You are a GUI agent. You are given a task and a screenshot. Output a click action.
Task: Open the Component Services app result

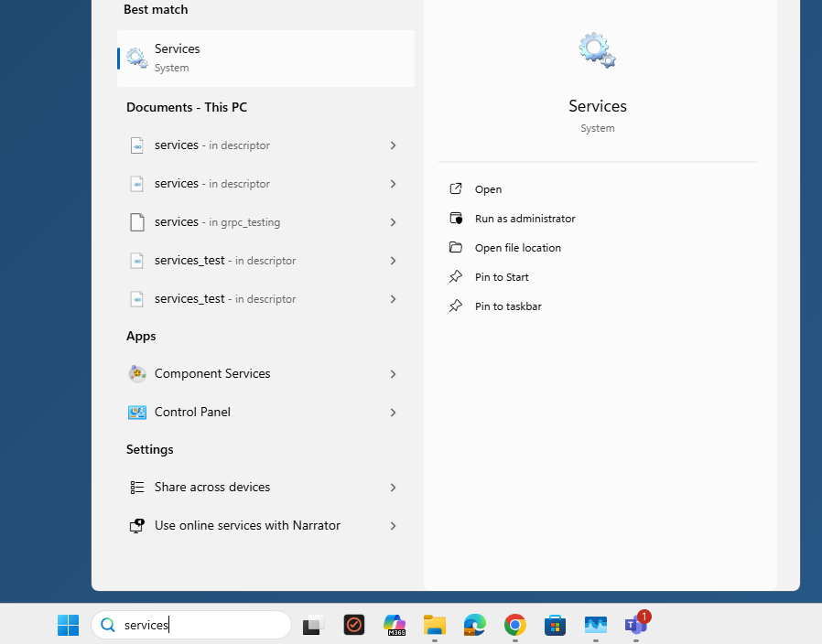tap(265, 373)
